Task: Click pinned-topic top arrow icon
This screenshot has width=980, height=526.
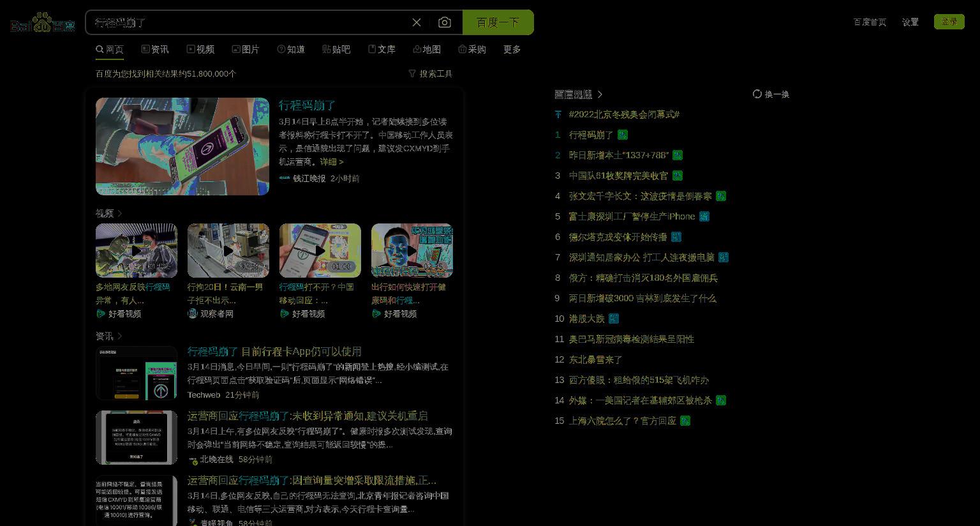Action: pyautogui.click(x=558, y=114)
